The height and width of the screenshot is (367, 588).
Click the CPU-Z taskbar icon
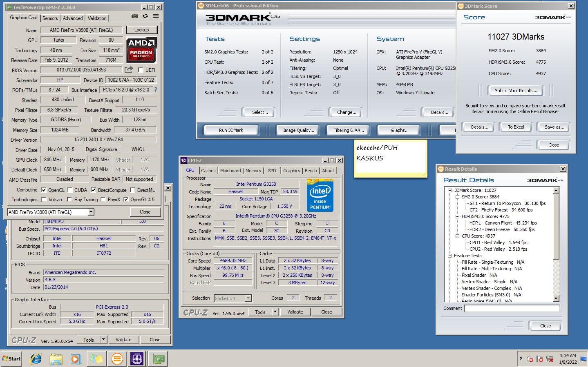coord(137,359)
